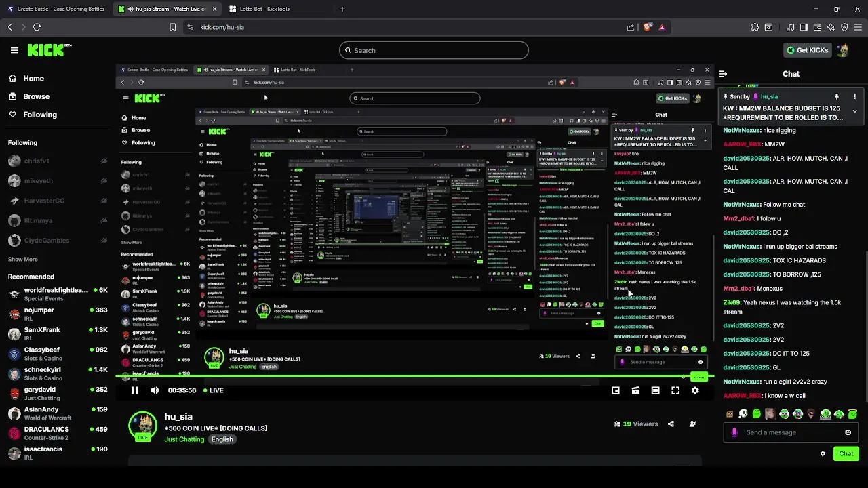
Task: Open chat settings gear icon
Action: (823, 453)
